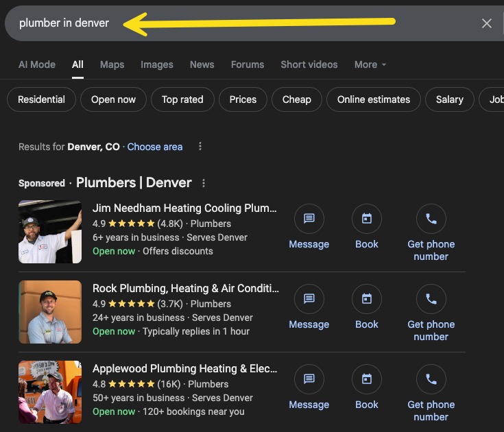504x432 pixels.
Task: Open Rock Plumbing, Heating & Air listing title
Action: [185, 289]
